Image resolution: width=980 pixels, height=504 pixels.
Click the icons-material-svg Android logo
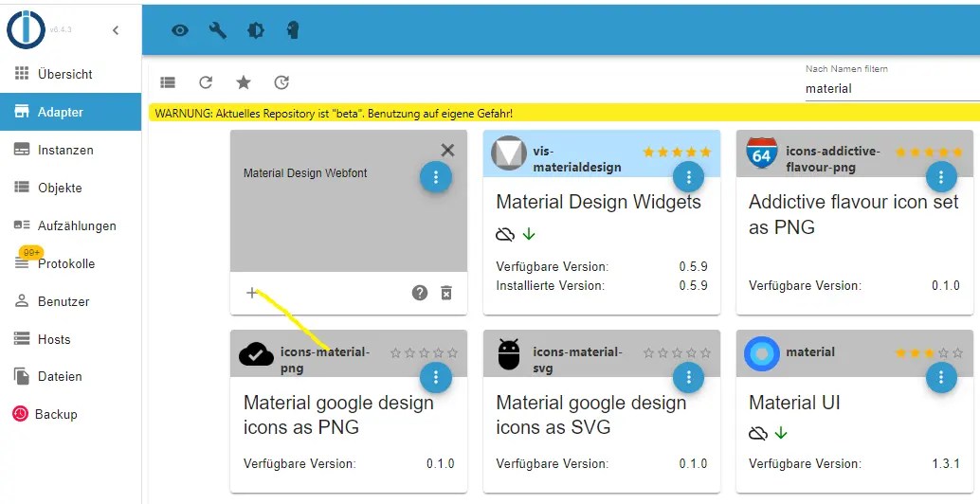[509, 354]
